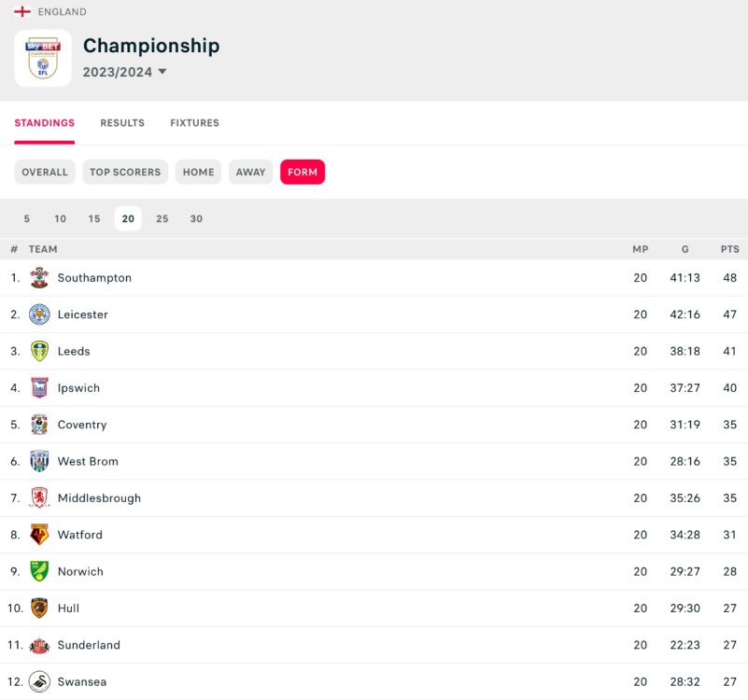
Task: Switch to the Home standings filter
Action: (x=198, y=173)
